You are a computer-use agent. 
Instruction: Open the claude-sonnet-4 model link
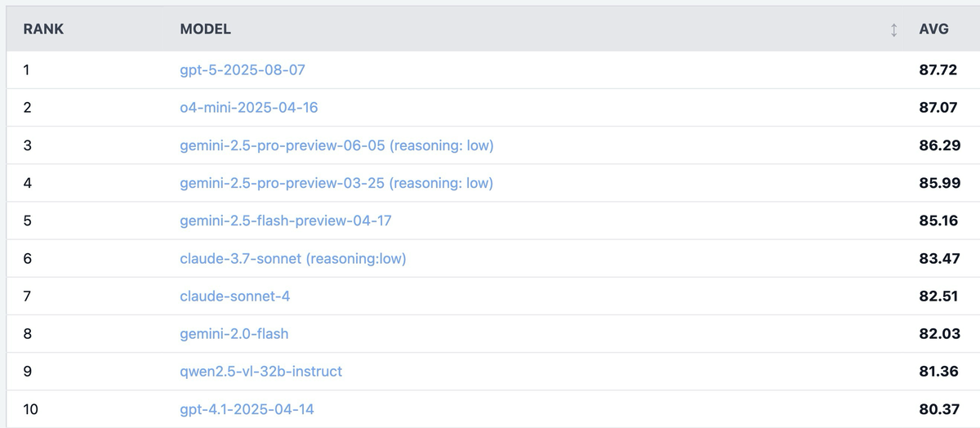click(235, 296)
